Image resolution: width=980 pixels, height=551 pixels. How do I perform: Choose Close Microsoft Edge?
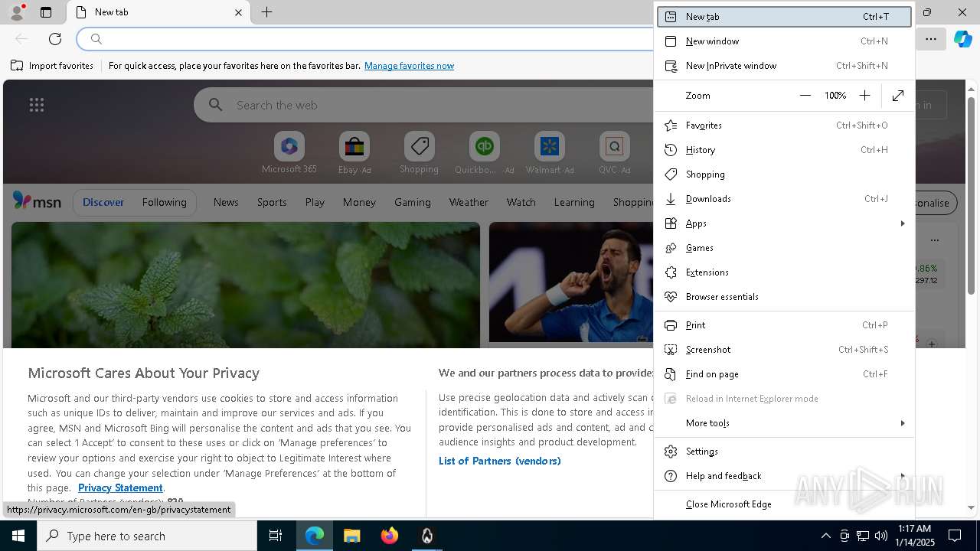(784, 504)
